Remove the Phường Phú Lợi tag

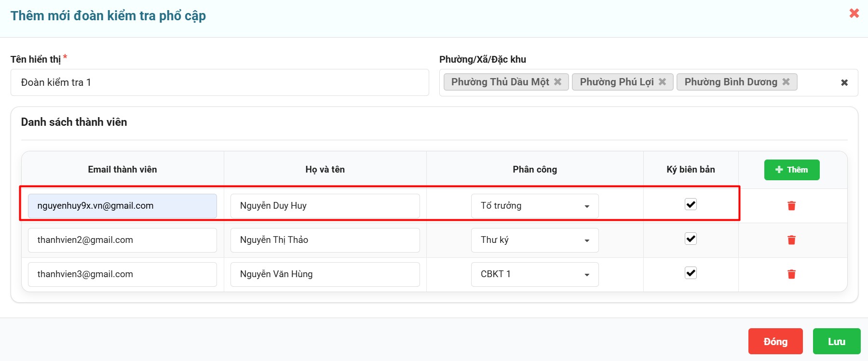coord(663,82)
